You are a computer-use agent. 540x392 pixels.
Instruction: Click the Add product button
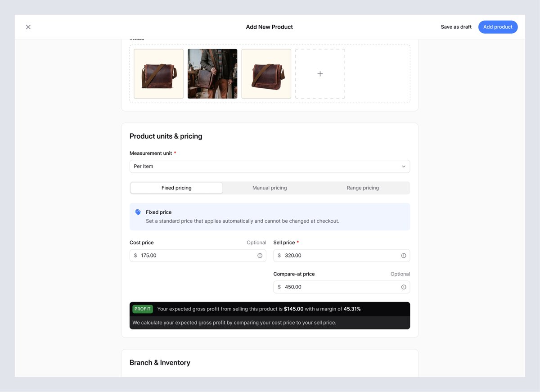pos(498,27)
